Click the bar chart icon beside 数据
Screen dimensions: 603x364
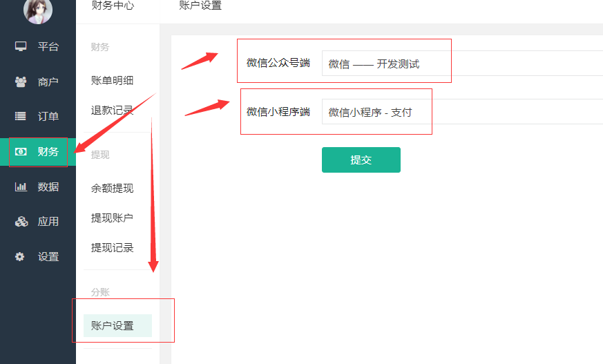pyautogui.click(x=21, y=186)
